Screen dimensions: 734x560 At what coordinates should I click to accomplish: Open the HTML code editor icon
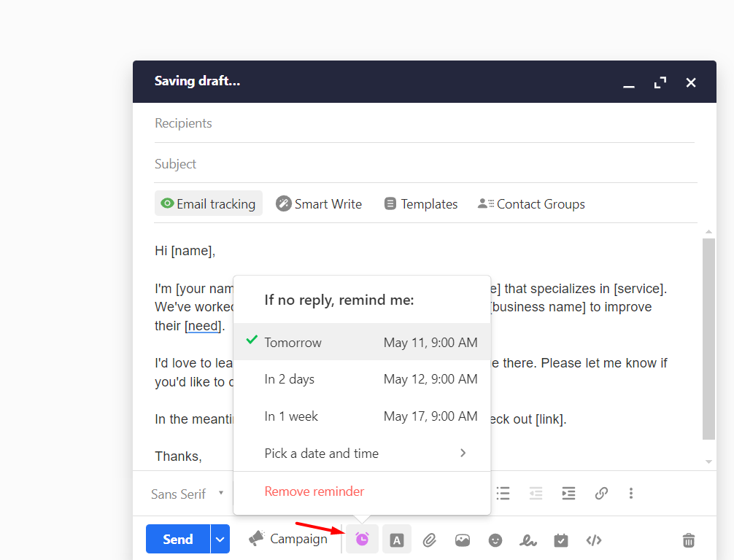594,540
